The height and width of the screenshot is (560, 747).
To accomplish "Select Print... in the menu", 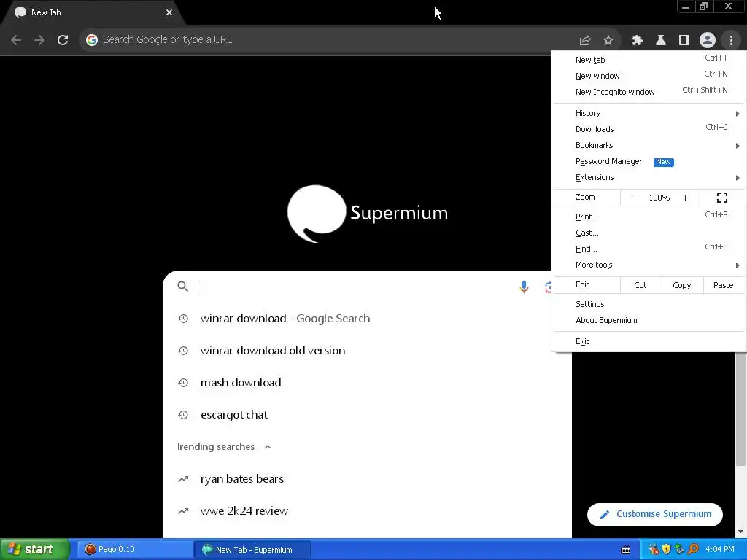I will click(649, 217).
